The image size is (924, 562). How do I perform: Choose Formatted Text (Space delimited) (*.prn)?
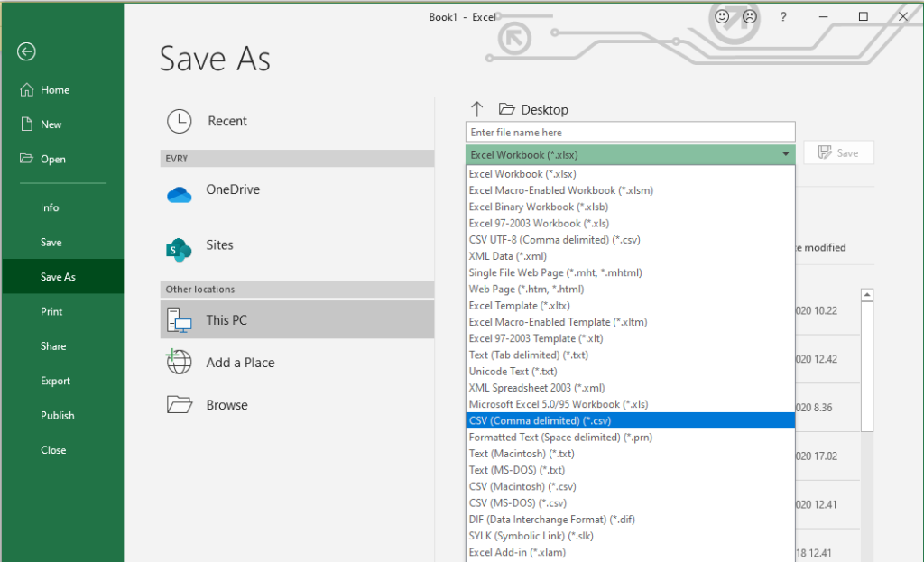tap(630, 438)
